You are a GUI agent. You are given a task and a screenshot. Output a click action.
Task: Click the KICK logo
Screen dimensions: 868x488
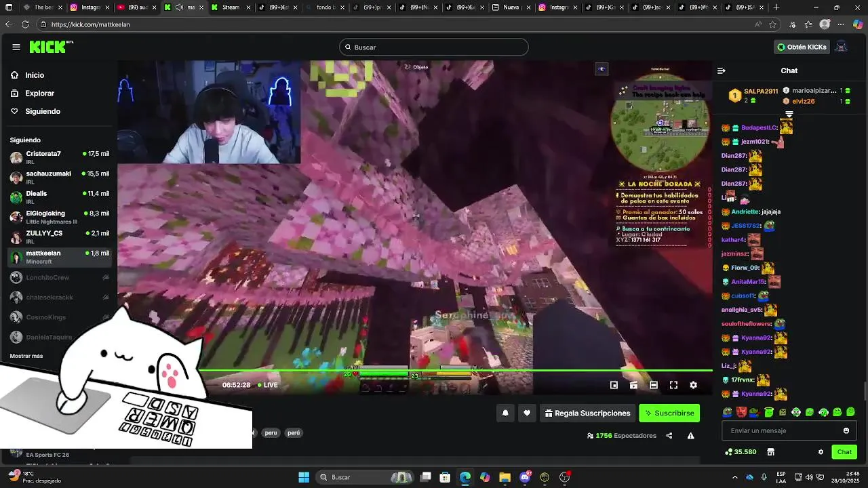[51, 47]
